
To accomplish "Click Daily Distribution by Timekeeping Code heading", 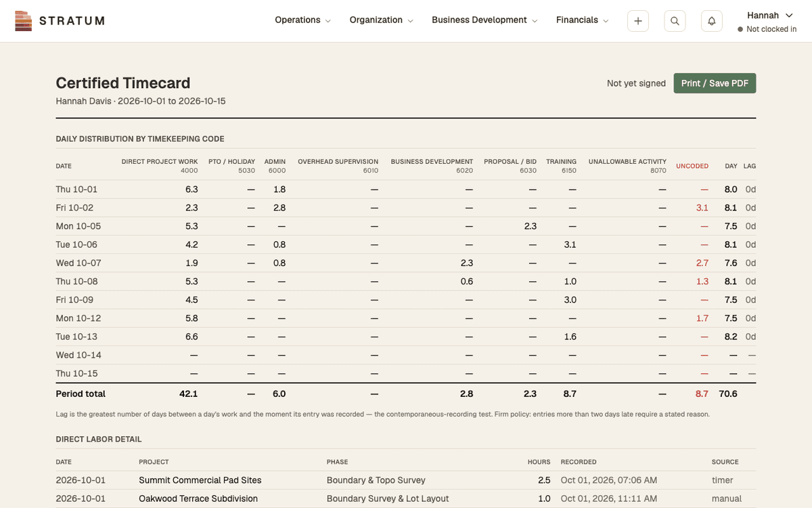I will [x=140, y=139].
